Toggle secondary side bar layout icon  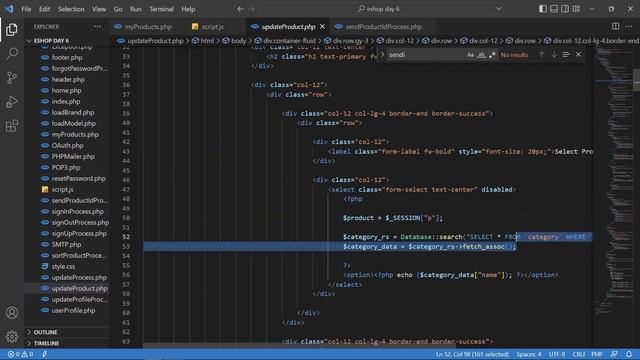click(x=564, y=9)
